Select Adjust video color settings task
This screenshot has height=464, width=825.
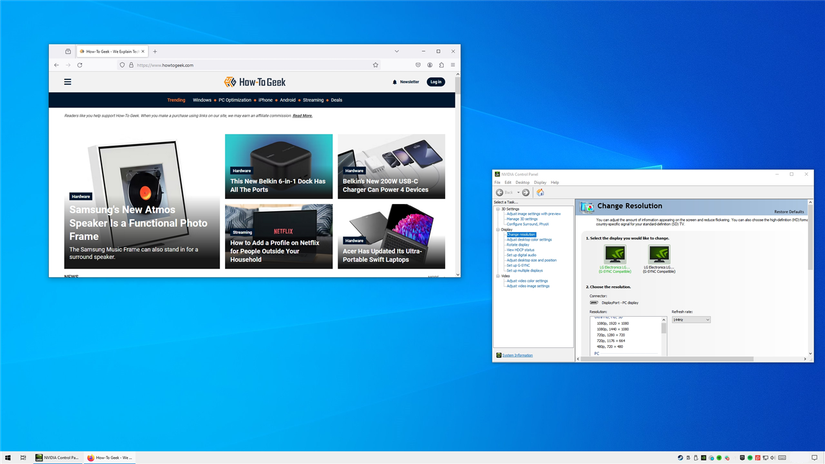click(527, 281)
